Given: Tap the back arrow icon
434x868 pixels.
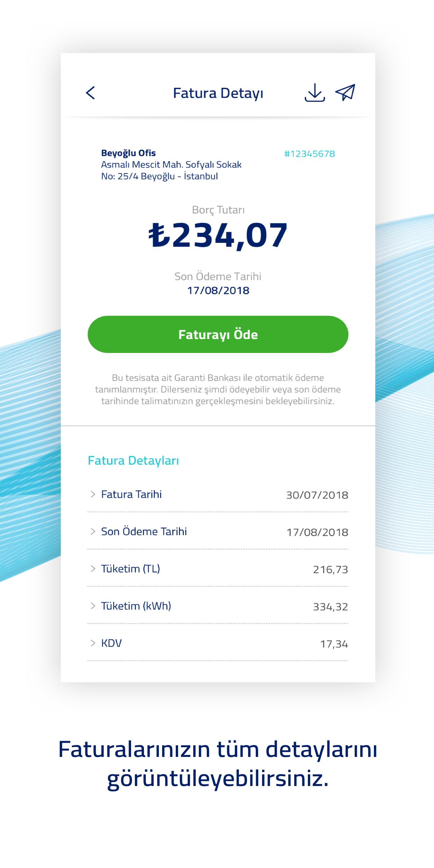Looking at the screenshot, I should tap(91, 93).
